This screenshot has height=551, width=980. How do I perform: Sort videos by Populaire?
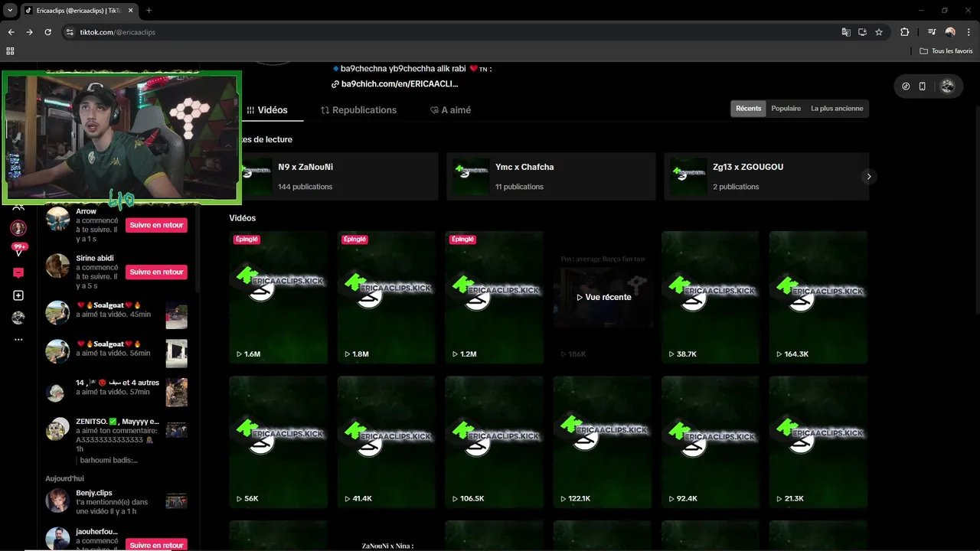click(x=786, y=109)
